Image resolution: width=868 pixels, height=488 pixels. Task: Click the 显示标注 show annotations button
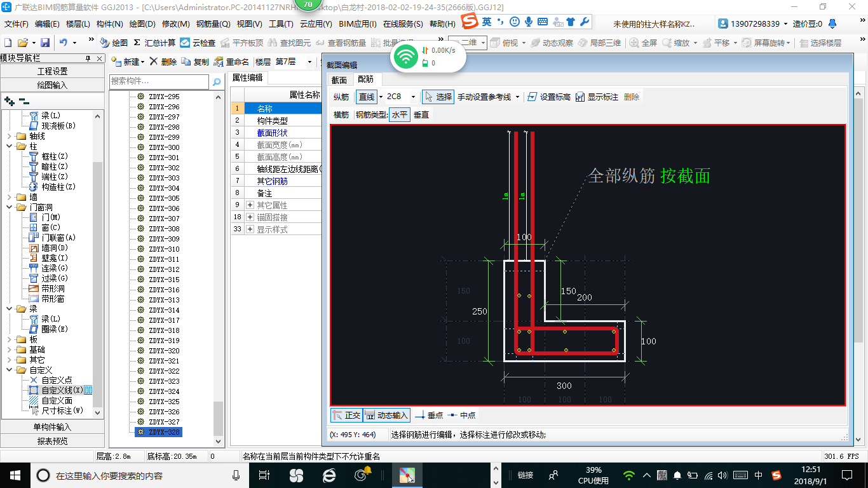coord(597,97)
